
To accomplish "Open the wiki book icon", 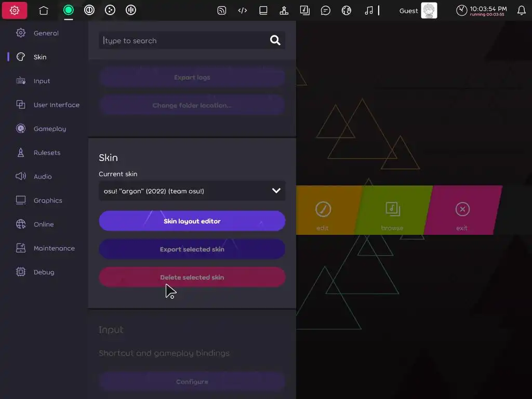I will (263, 10).
